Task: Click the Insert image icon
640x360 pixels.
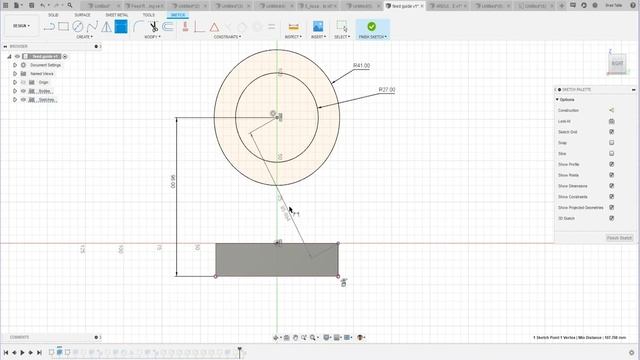Action: point(318,27)
